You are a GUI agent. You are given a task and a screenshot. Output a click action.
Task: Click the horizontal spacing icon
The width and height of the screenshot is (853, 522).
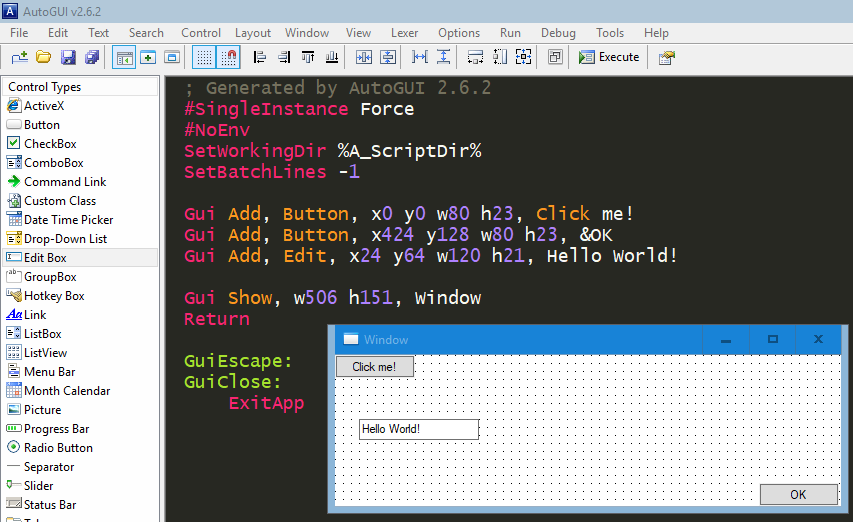coord(419,57)
